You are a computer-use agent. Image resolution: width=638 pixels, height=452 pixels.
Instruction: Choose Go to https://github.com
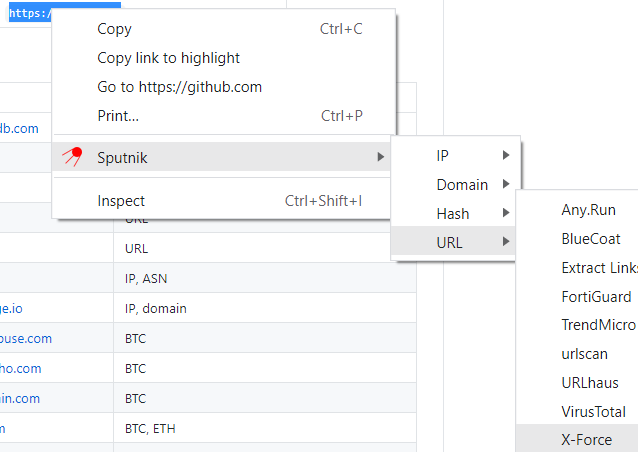click(179, 87)
